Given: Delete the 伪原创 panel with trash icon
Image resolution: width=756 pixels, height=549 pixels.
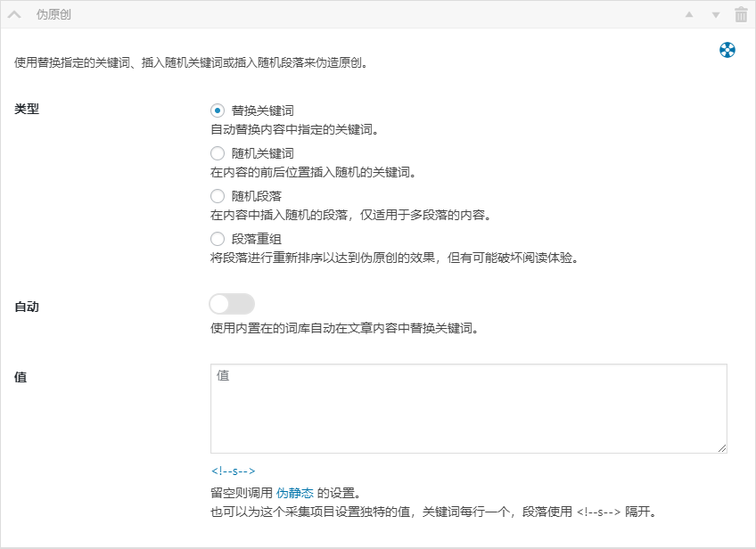Looking at the screenshot, I should pyautogui.click(x=741, y=14).
